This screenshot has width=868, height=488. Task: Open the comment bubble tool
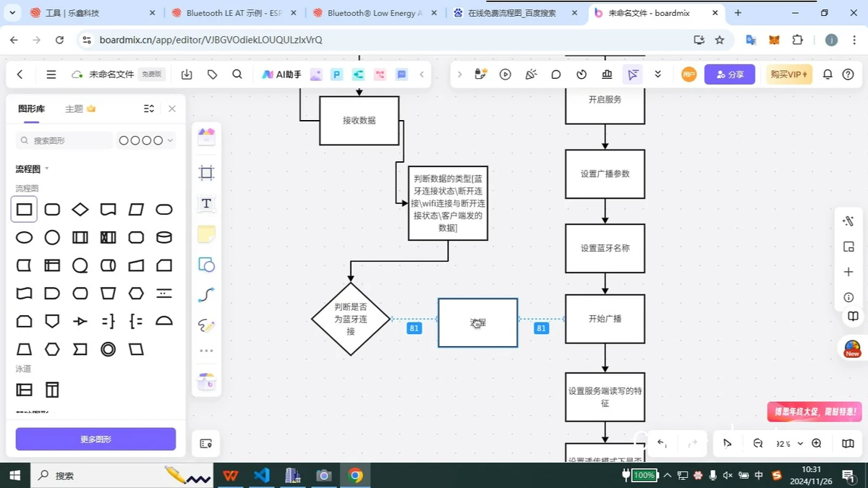coord(556,74)
